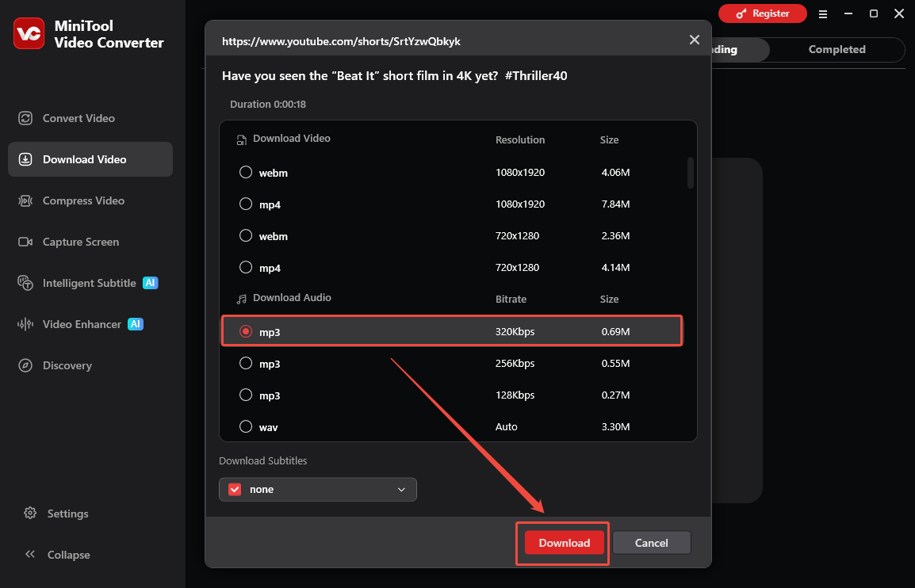Select mp4 1080x1920 radio button
915x588 pixels.
point(246,204)
